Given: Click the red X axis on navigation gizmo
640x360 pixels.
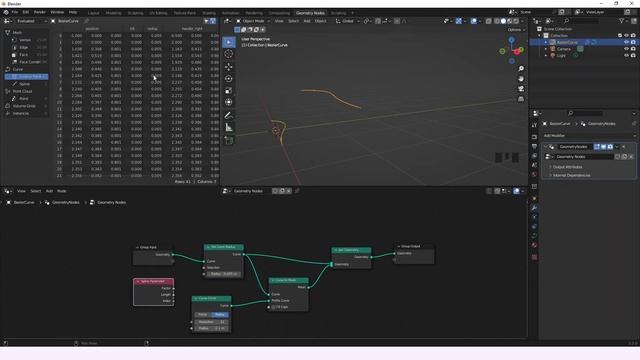Looking at the screenshot, I should (517, 52).
